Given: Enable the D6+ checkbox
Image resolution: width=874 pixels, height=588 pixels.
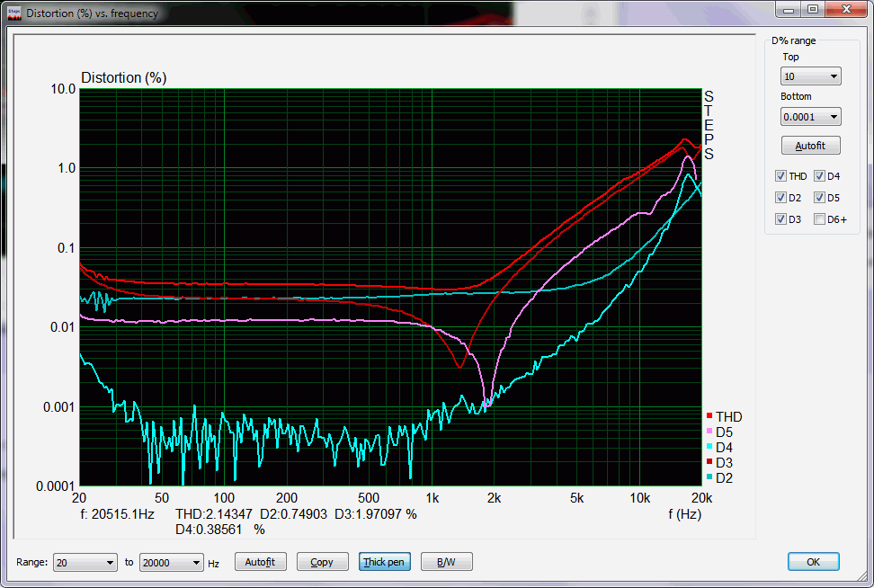Looking at the screenshot, I should click(820, 218).
